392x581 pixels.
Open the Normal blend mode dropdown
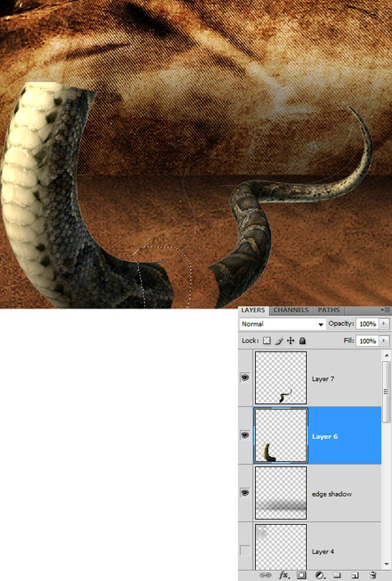282,324
